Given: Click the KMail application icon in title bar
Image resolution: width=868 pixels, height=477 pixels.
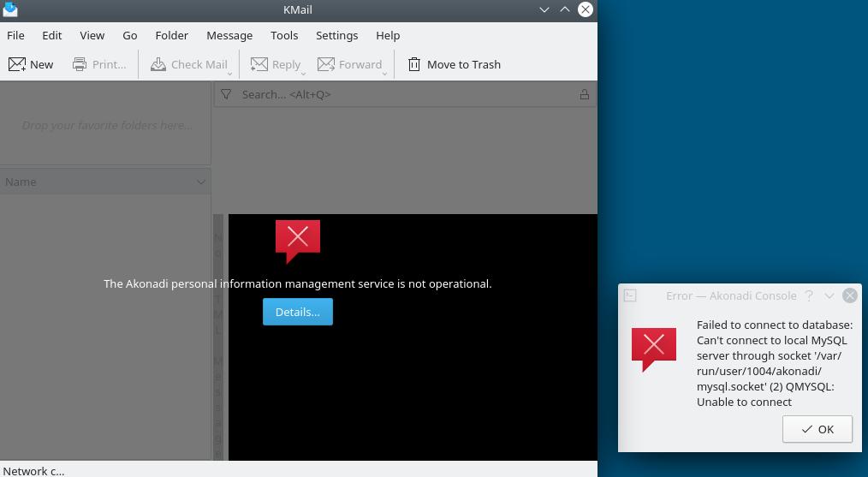Looking at the screenshot, I should pos(10,9).
